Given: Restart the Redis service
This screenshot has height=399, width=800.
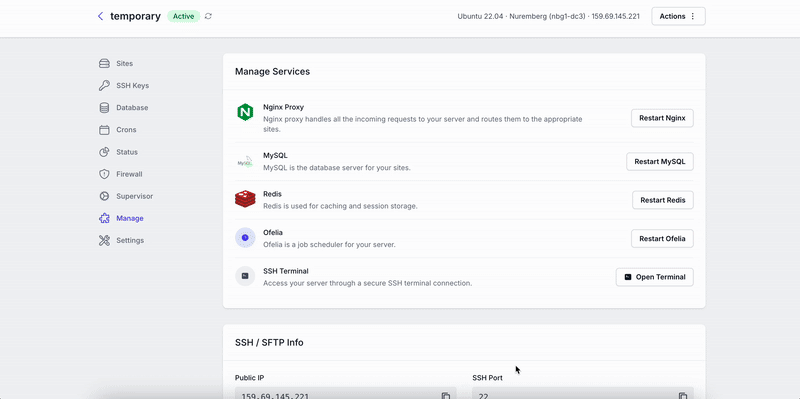Looking at the screenshot, I should [663, 200].
